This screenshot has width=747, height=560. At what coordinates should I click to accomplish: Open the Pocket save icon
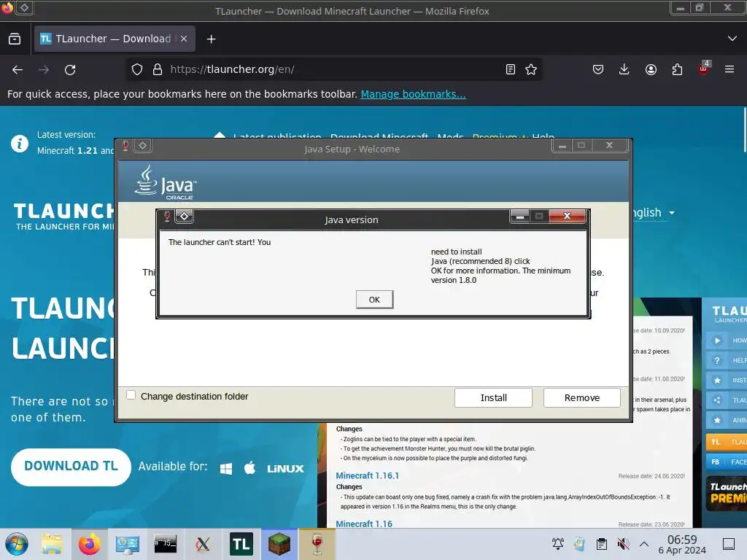(x=598, y=69)
